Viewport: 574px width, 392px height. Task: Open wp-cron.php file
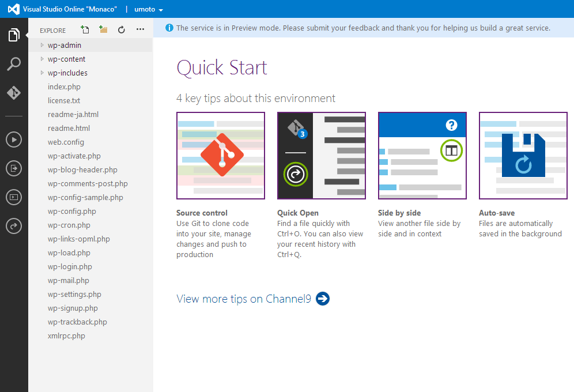(x=69, y=225)
